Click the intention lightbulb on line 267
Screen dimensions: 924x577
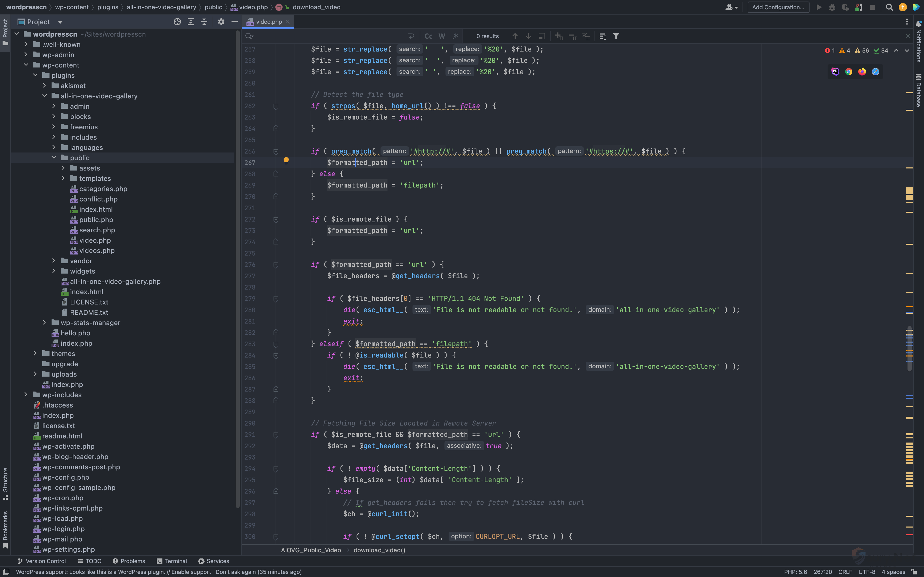(x=286, y=161)
